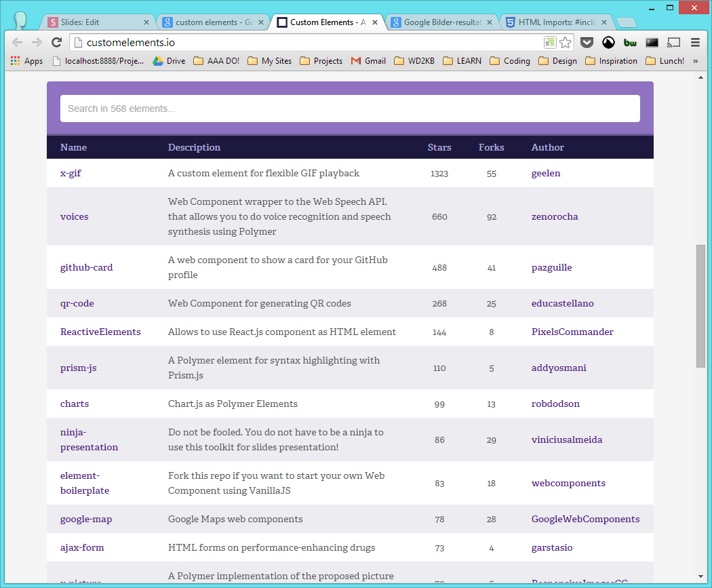Click the Pocket extension icon
Viewport: 712px width, 588px height.
[x=587, y=43]
